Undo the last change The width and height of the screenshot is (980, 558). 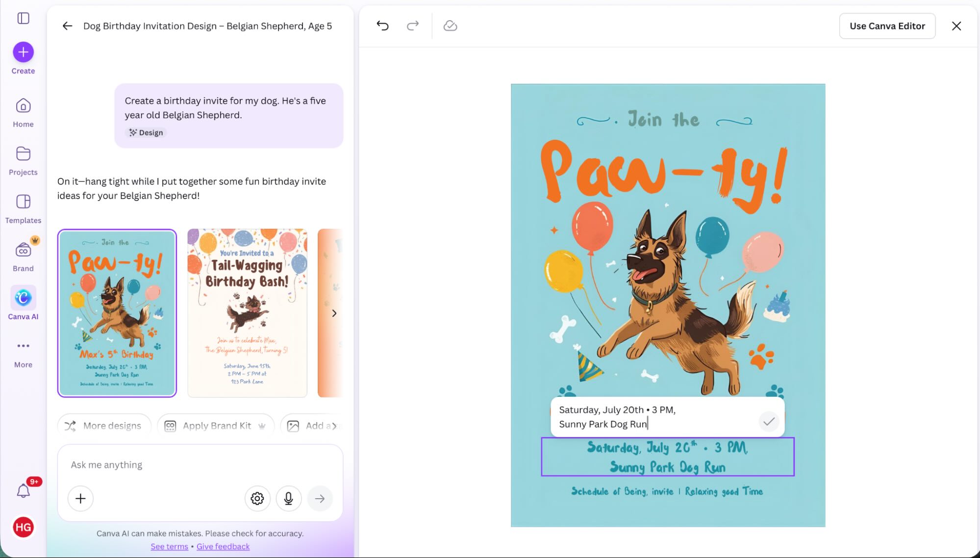(x=383, y=25)
